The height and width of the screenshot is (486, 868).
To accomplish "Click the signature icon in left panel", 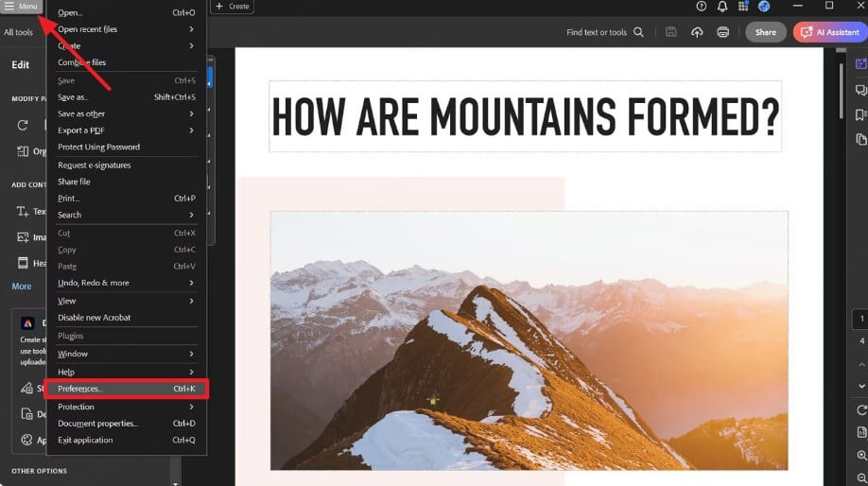I will (26, 388).
